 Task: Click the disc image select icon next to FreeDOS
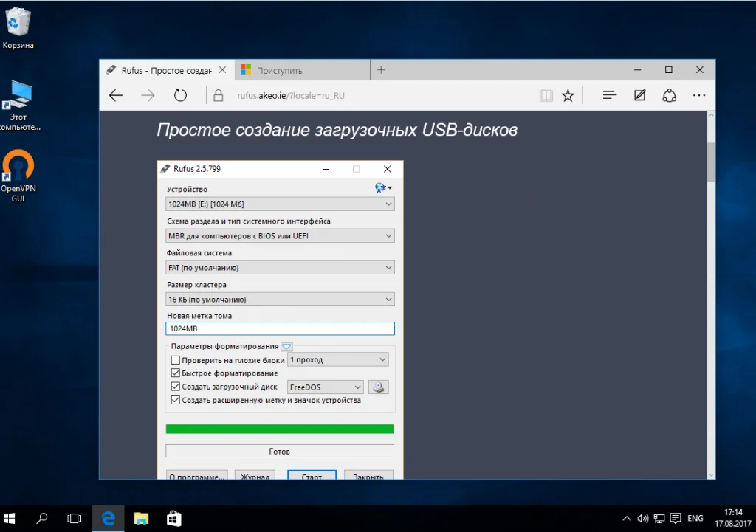(379, 387)
